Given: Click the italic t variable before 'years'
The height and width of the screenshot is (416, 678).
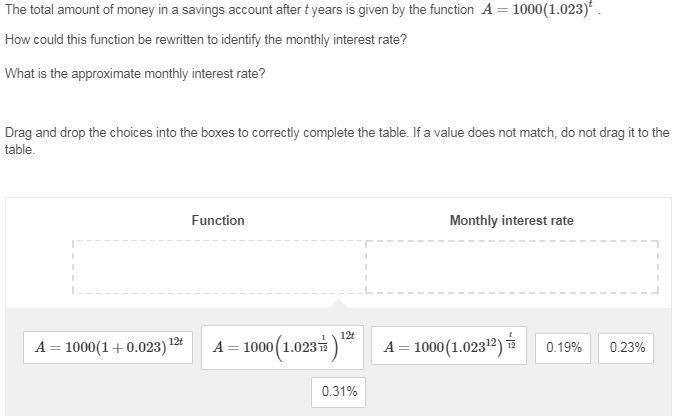Looking at the screenshot, I should coord(306,10).
